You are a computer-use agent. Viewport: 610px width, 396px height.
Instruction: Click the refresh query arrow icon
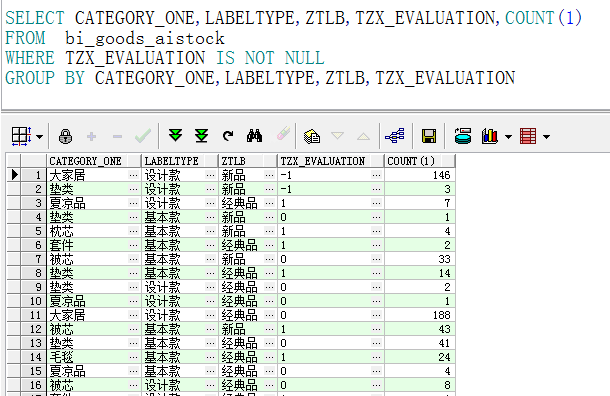[228, 136]
